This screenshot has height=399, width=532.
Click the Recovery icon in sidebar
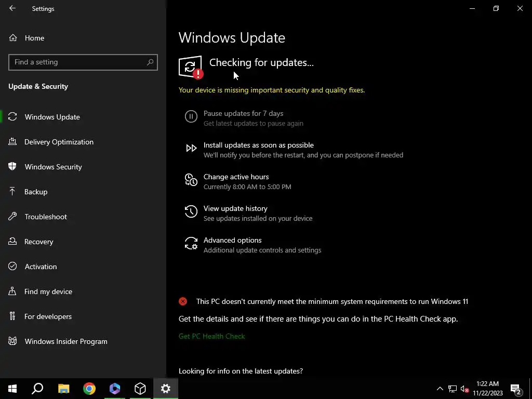click(12, 241)
